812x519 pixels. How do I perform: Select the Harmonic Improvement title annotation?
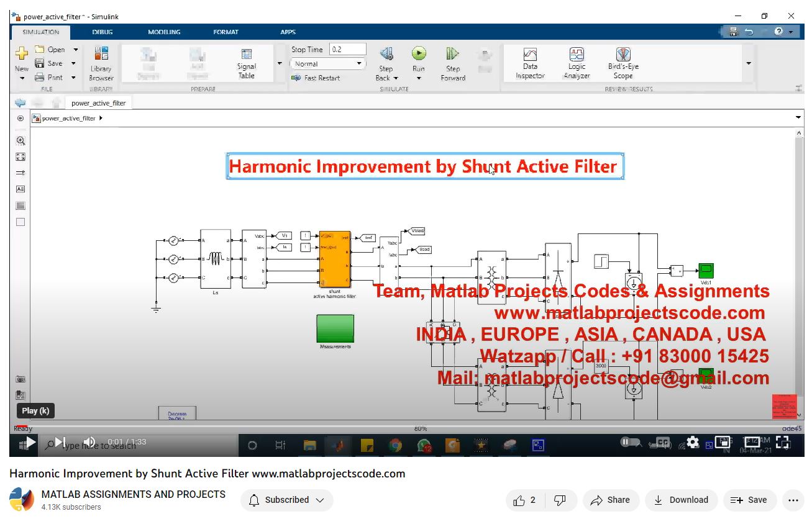pyautogui.click(x=425, y=166)
